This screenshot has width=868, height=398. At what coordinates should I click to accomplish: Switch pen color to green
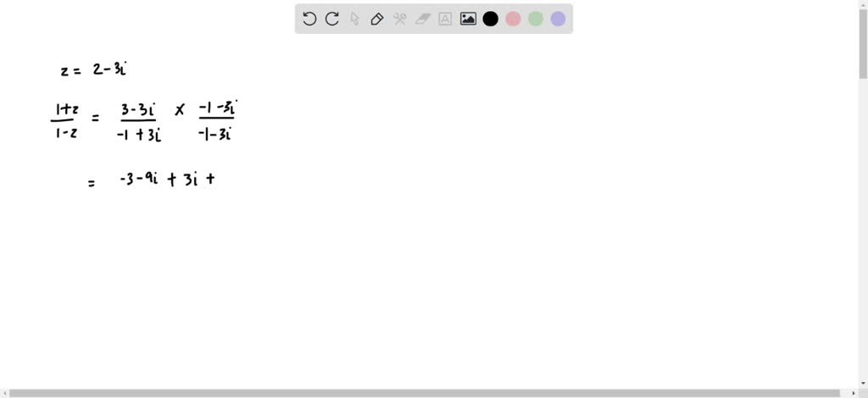[536, 19]
